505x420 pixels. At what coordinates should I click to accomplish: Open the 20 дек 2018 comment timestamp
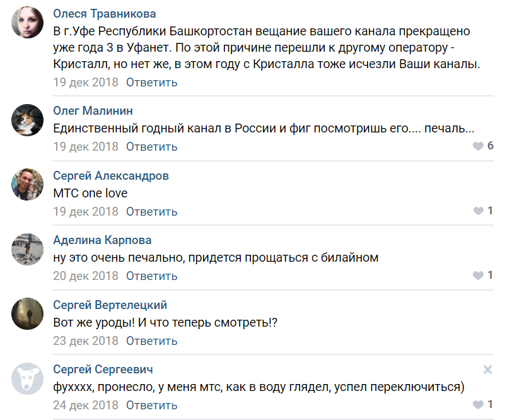[x=86, y=276]
